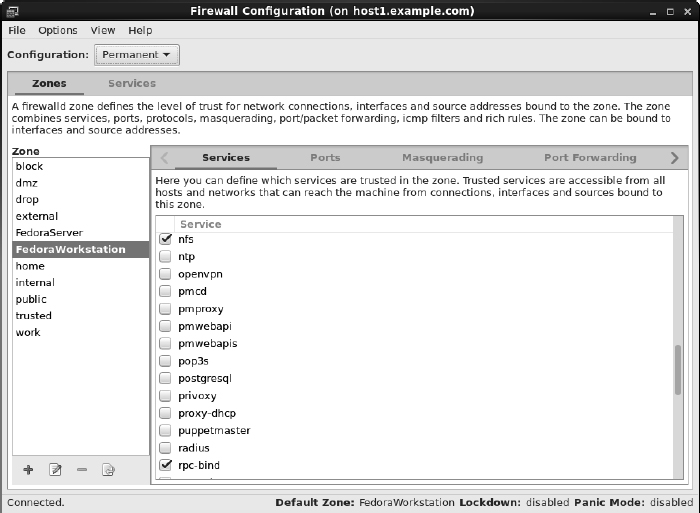This screenshot has height=513, width=700.
Task: Click the add zone plus icon
Action: (x=28, y=470)
